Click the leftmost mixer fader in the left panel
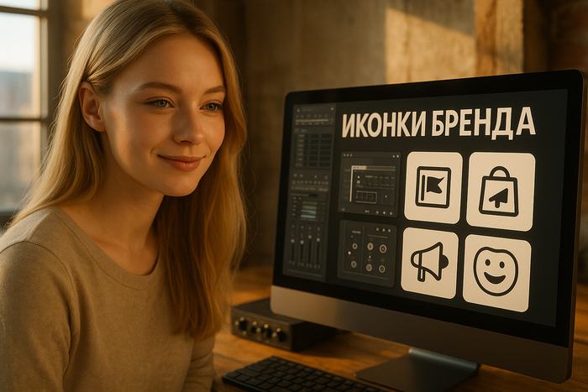Viewport: 588px width, 392px height. point(293,250)
